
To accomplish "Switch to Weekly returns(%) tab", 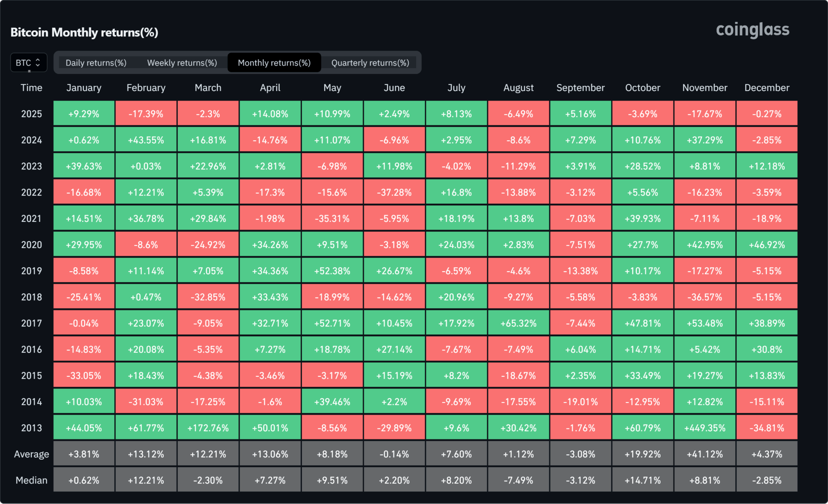I will click(182, 63).
